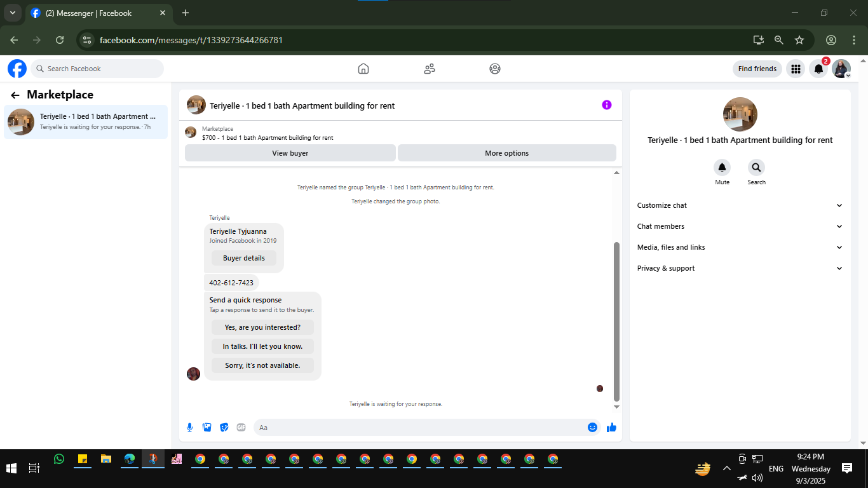868x488 pixels.
Task: Expand the Customize chat section
Action: 740,205
